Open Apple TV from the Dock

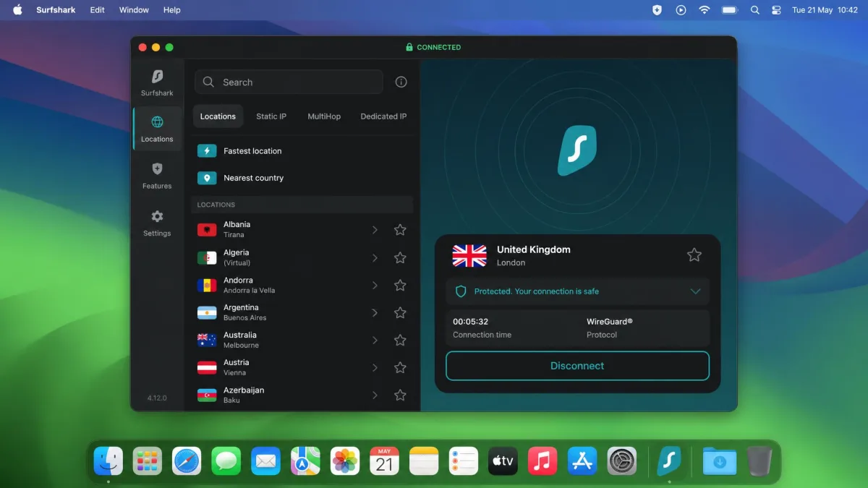[x=503, y=461]
